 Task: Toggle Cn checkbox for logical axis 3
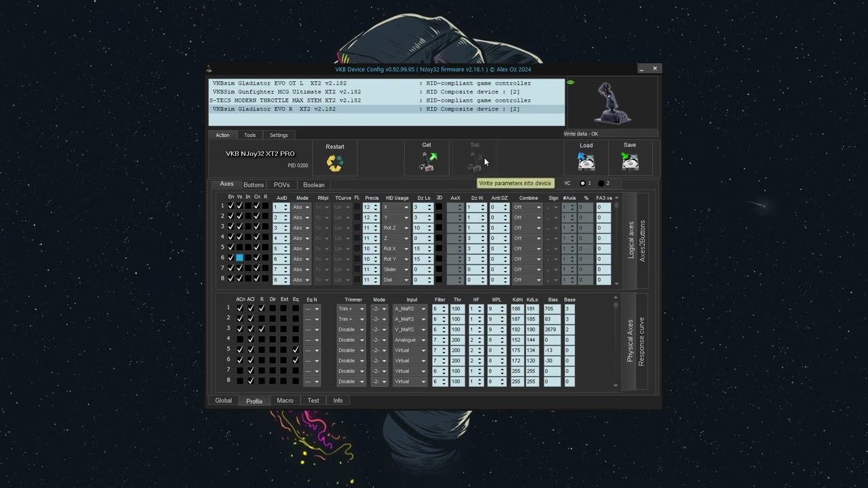click(x=257, y=226)
